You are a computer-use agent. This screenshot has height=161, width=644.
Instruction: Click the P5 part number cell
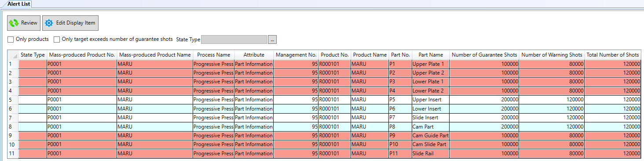pyautogui.click(x=400, y=100)
